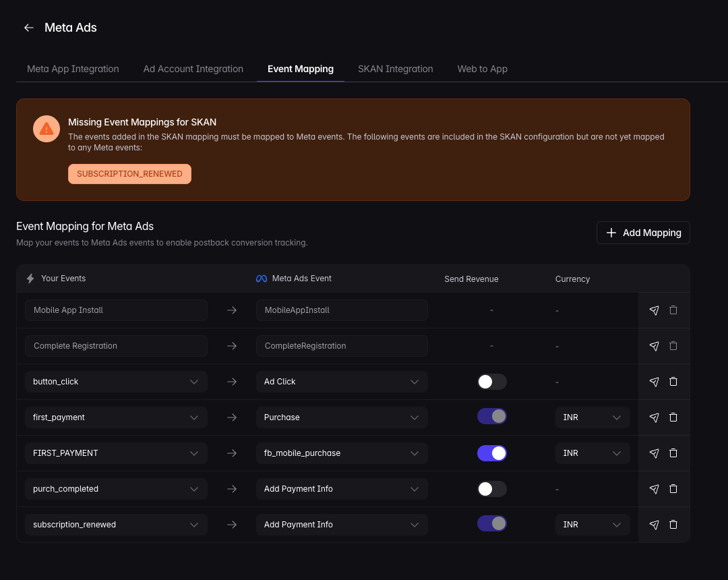728x580 pixels.
Task: Send test event for purch_completed row
Action: [x=654, y=489]
